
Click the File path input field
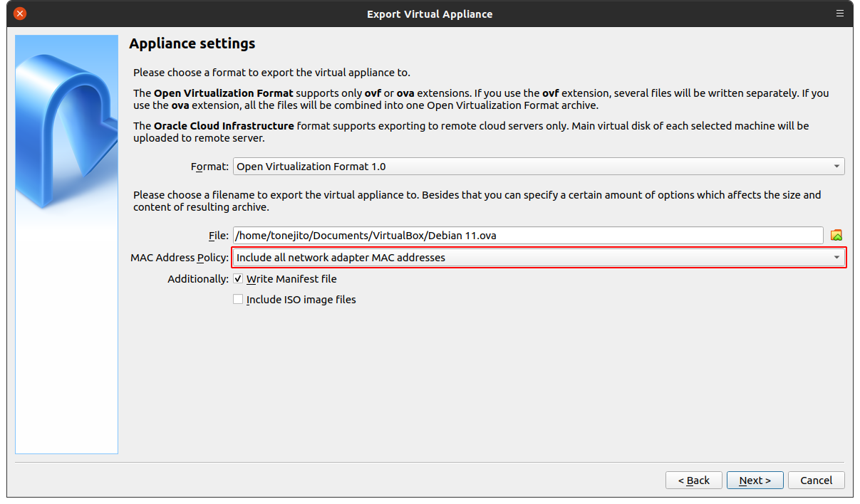pyautogui.click(x=527, y=236)
